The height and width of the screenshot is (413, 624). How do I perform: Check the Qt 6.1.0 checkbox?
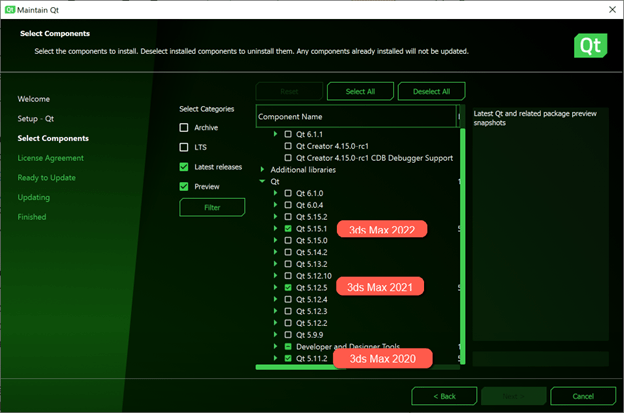[288, 193]
